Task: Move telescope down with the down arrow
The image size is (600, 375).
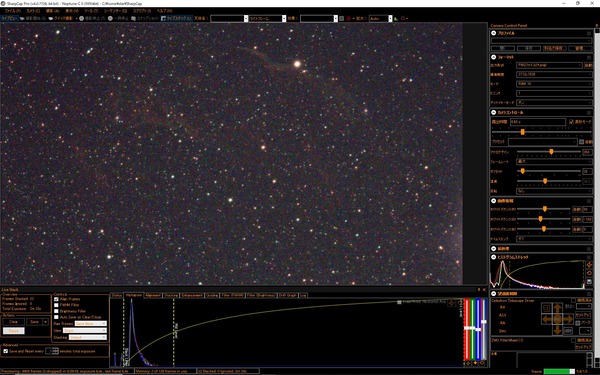Action: 558,330
